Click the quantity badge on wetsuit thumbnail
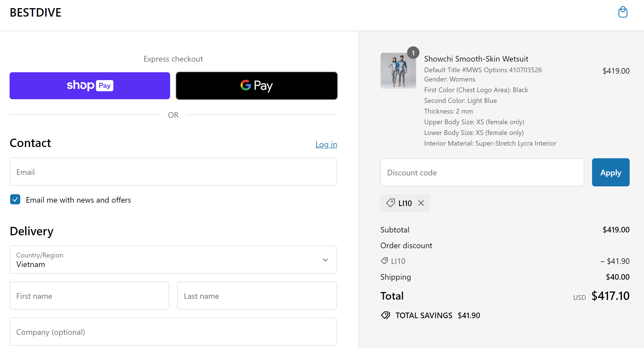Viewport: 644px width, 348px height. [413, 53]
